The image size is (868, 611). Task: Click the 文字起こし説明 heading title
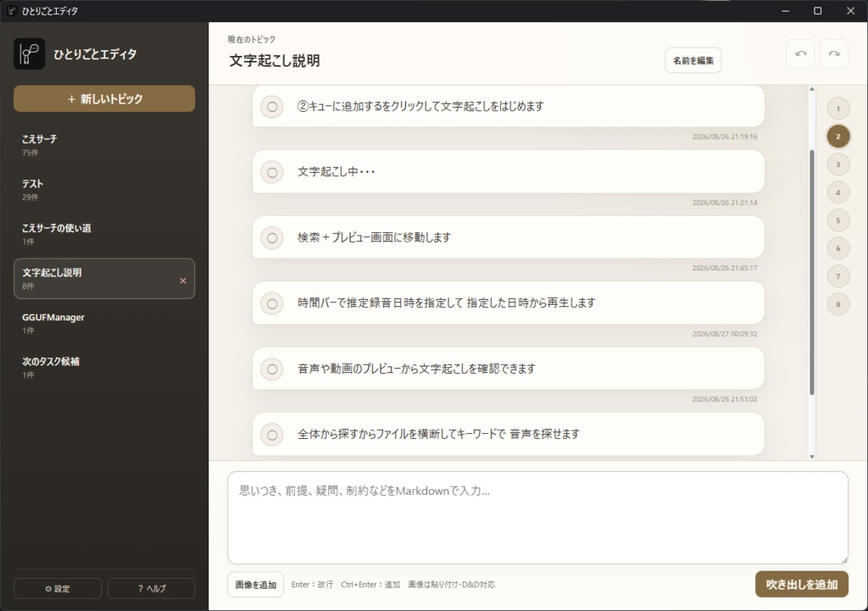275,60
